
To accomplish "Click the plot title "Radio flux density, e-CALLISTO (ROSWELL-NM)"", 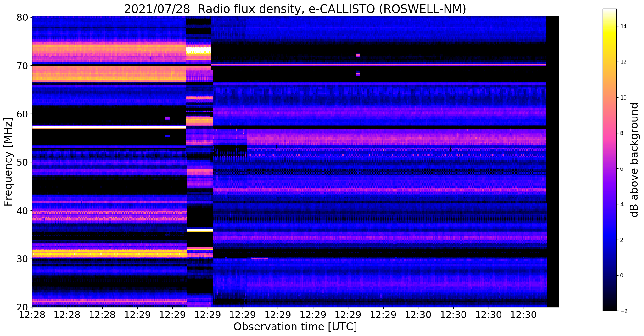I will [x=332, y=9].
